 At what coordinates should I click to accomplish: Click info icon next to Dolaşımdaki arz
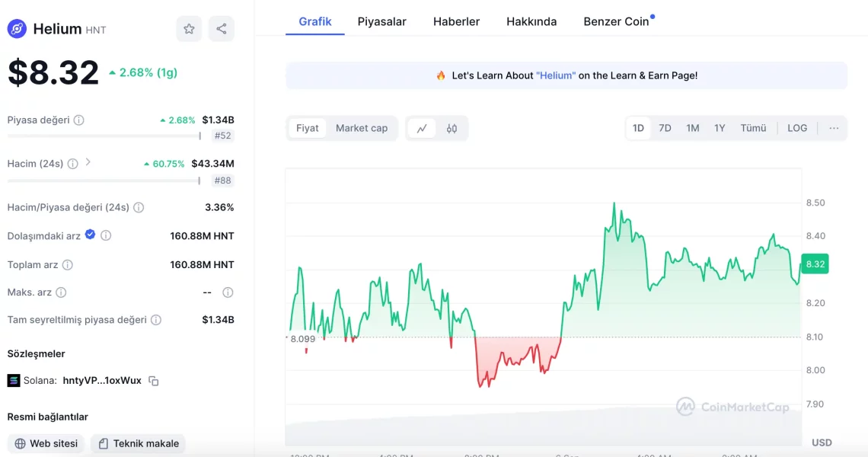[106, 236]
